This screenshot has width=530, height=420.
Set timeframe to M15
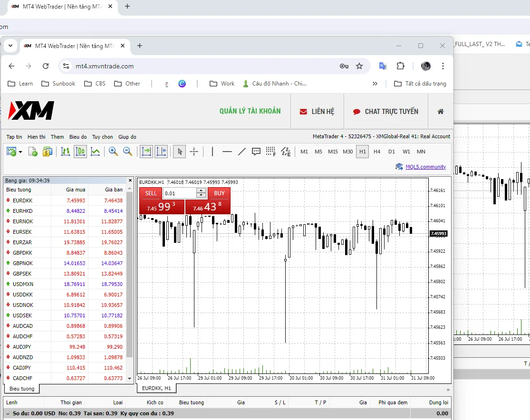[x=333, y=152]
